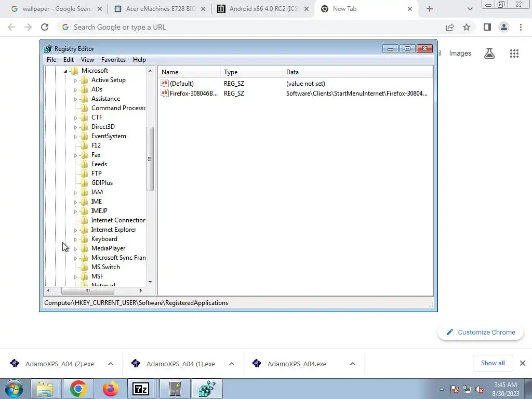Select the IAM key in tree
Screen dimensions: 532x399
pos(97,192)
